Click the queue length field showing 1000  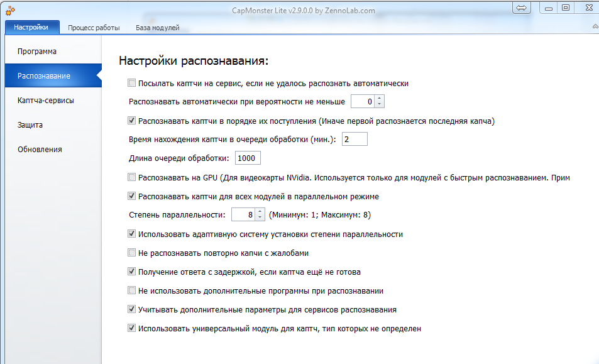[248, 158]
